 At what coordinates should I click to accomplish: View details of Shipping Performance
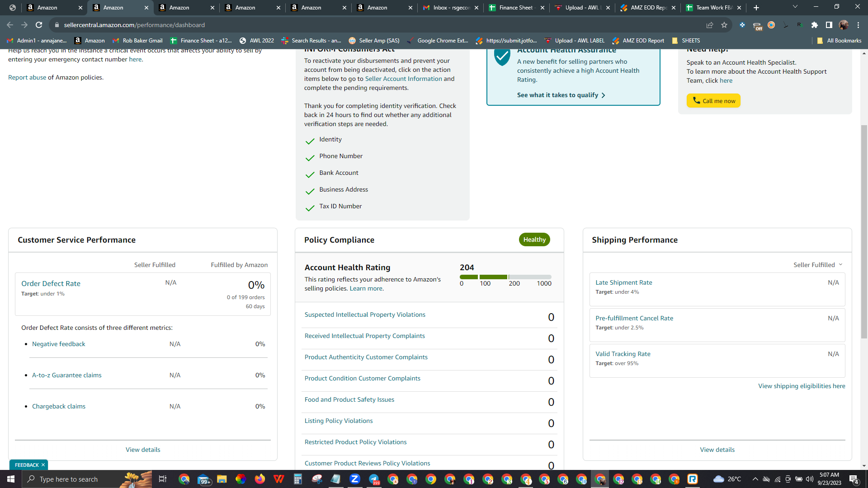717,450
